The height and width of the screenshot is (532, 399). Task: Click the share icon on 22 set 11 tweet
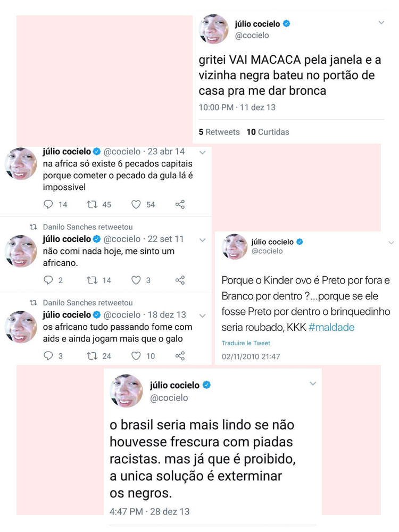click(x=180, y=280)
